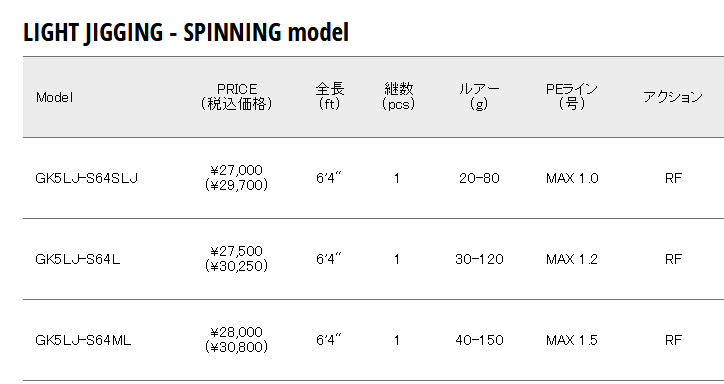Click the 全長 (ft) column header

[x=330, y=96]
